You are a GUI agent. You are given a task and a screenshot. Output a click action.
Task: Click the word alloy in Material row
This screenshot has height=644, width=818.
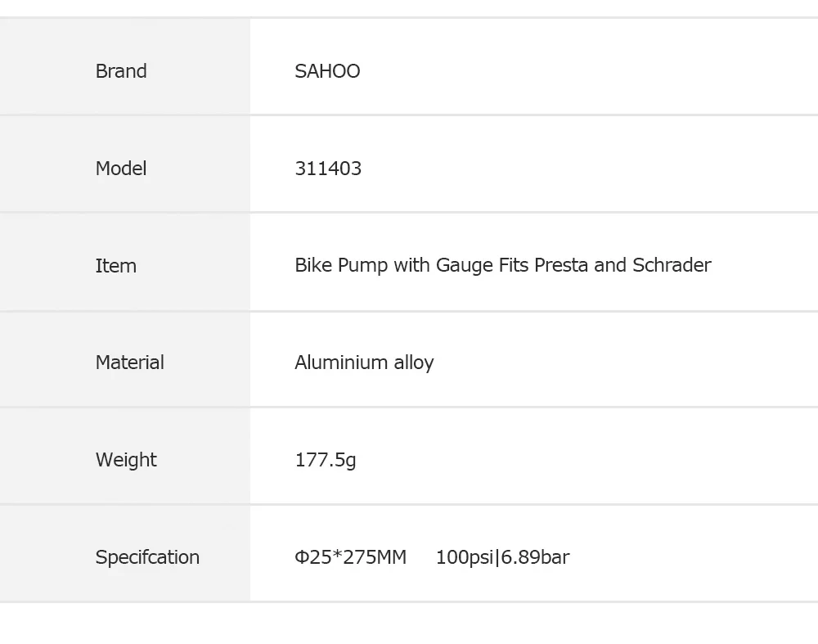pyautogui.click(x=414, y=363)
